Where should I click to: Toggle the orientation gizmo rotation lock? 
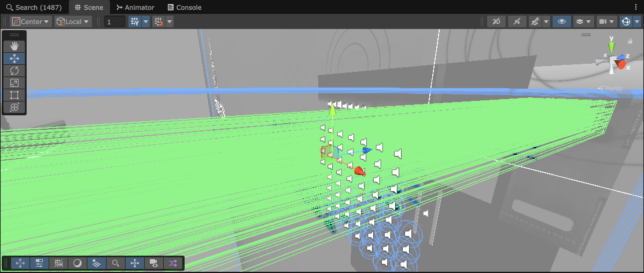pos(630,41)
